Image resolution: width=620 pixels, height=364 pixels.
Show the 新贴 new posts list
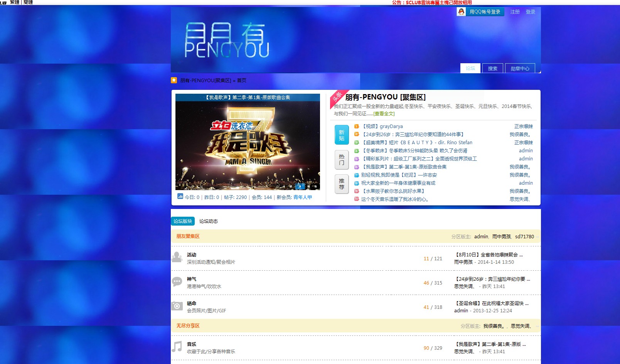[342, 135]
